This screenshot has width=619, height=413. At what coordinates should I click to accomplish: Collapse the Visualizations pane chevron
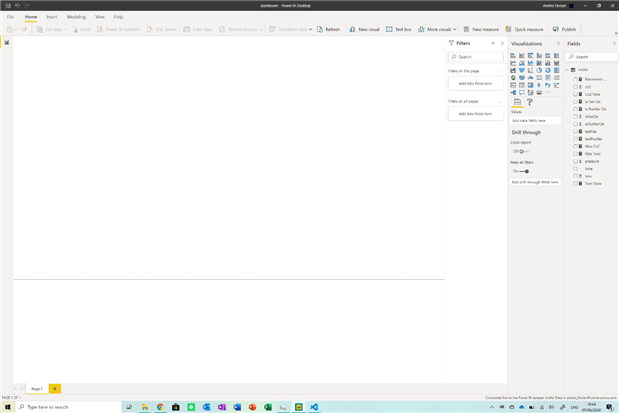(x=558, y=43)
